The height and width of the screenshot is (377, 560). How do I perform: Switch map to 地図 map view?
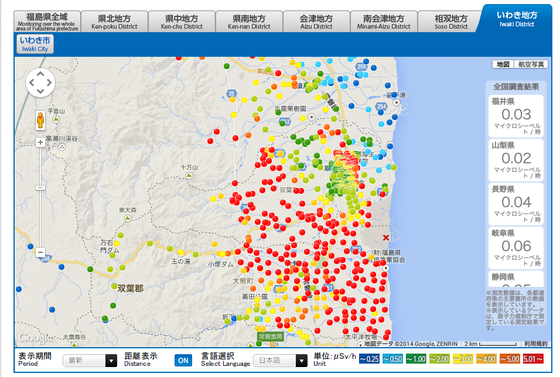(x=503, y=64)
